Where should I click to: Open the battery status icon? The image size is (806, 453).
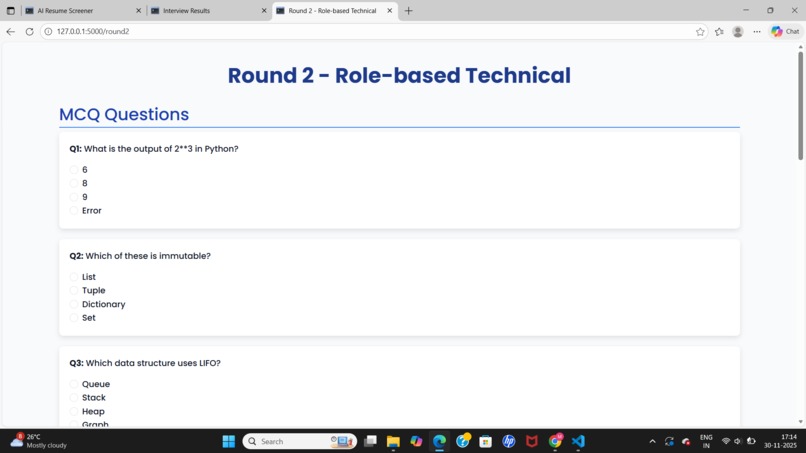[751, 441]
